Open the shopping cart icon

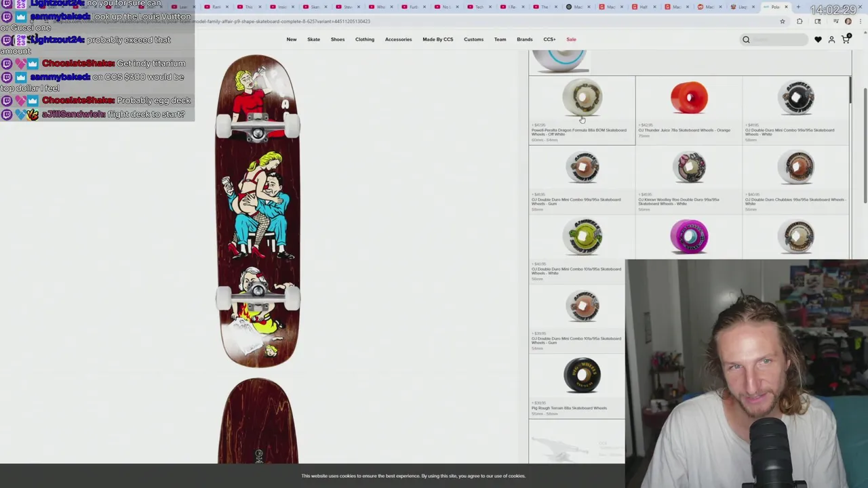coord(846,39)
